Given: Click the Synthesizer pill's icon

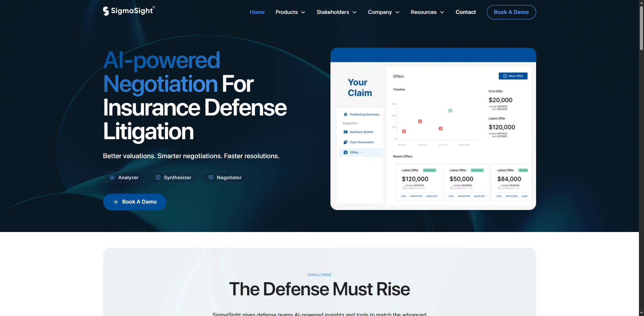Looking at the screenshot, I should pos(158,177).
